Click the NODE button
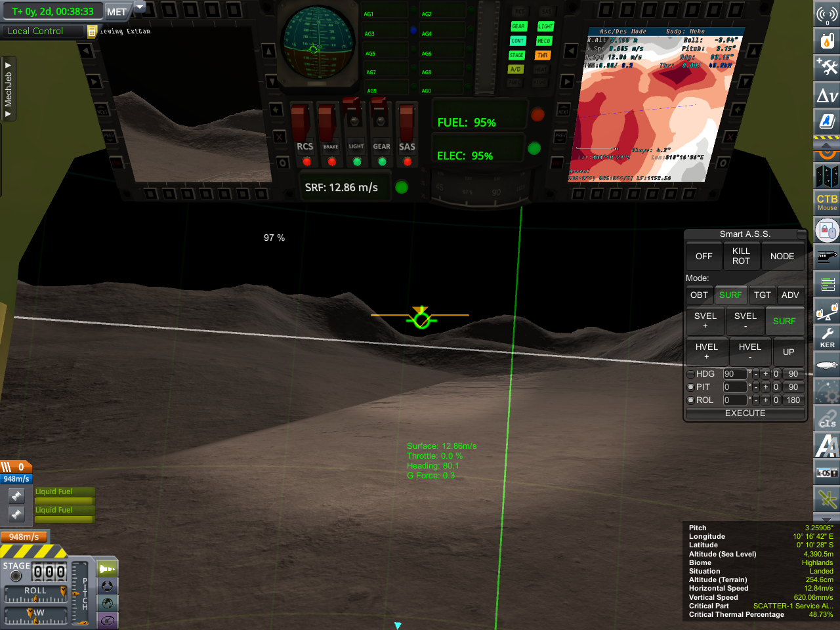Viewport: 840px width, 630px height. pos(782,257)
